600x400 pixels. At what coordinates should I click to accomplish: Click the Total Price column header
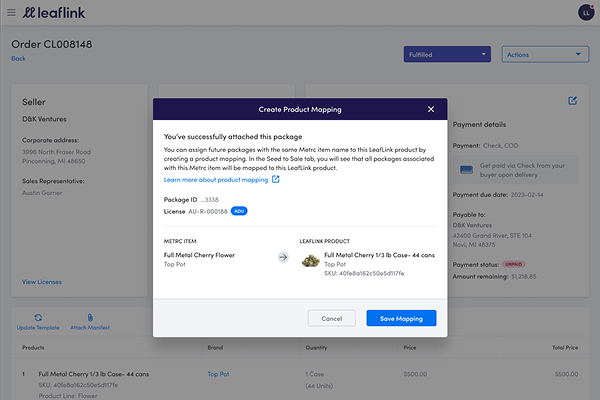[565, 348]
